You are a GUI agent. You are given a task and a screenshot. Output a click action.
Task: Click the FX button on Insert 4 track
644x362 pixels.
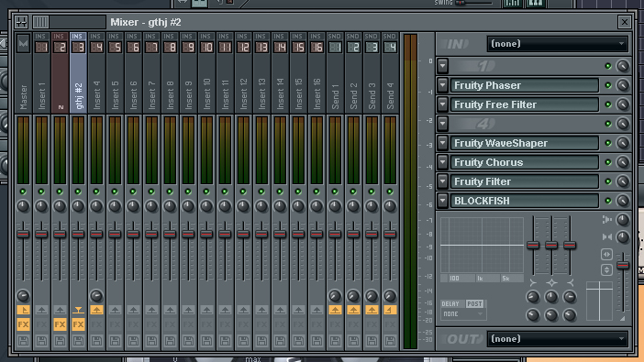[x=96, y=325]
